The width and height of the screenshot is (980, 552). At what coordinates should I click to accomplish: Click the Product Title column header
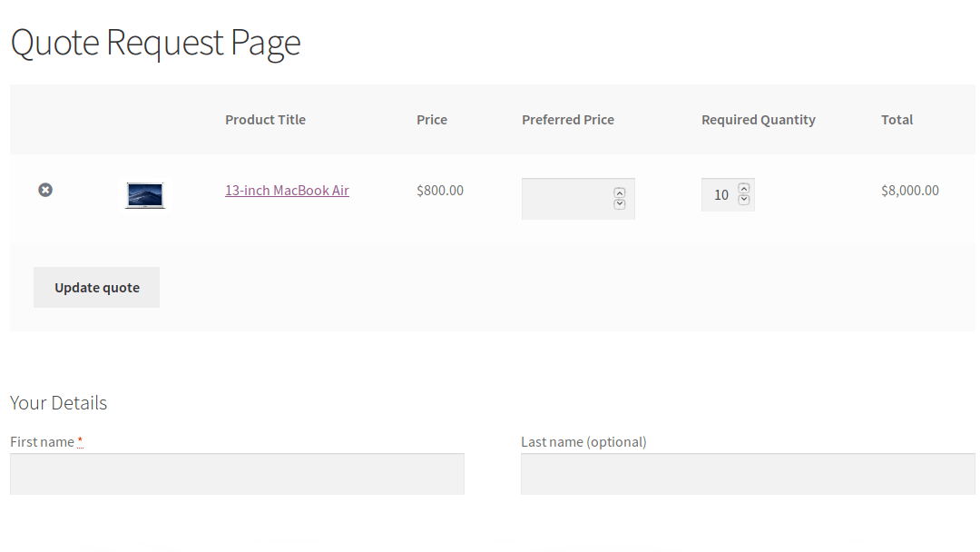(265, 119)
